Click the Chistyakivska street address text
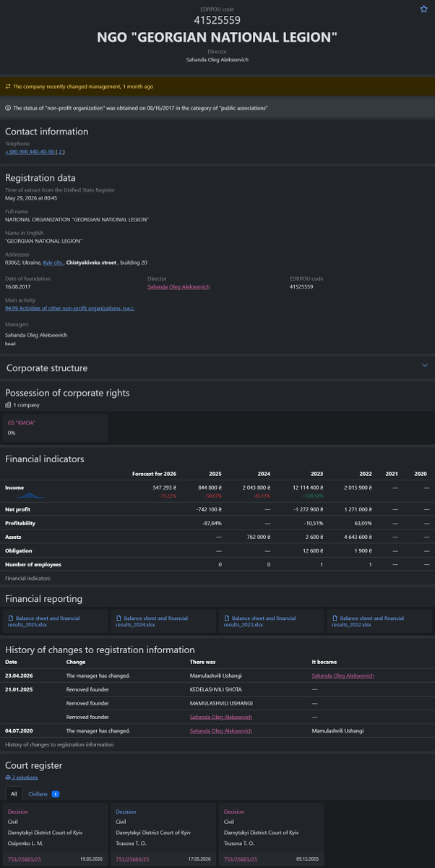The height and width of the screenshot is (868, 435). point(91,263)
